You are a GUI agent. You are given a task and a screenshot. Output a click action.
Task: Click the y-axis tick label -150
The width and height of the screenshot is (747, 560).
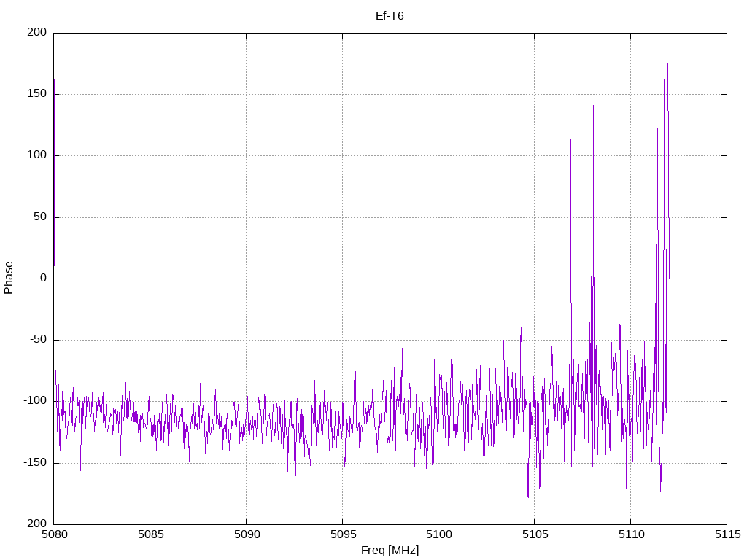coord(35,462)
